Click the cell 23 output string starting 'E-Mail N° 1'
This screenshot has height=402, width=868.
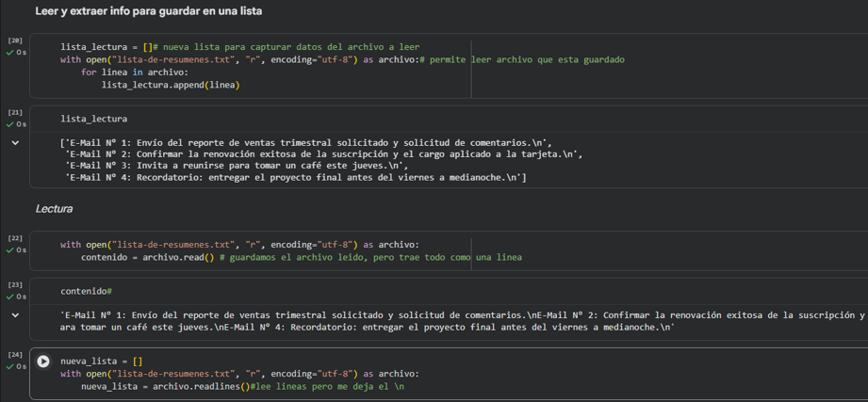pyautogui.click(x=464, y=321)
